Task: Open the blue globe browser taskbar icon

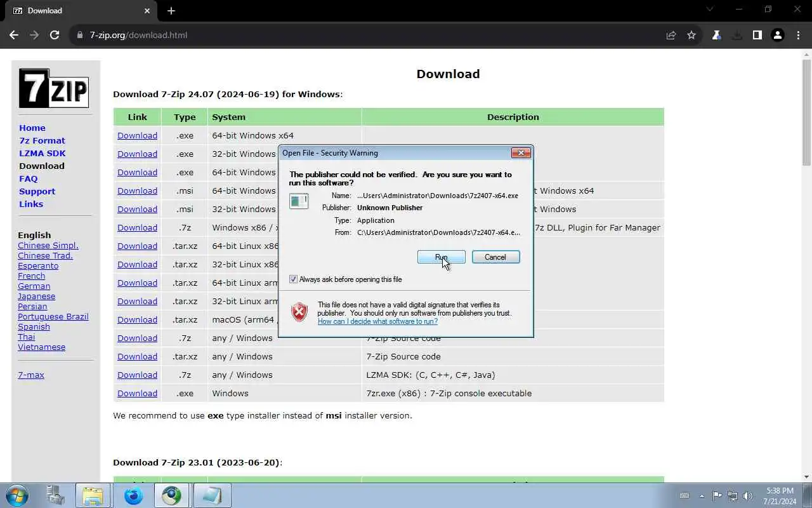Action: (133, 495)
